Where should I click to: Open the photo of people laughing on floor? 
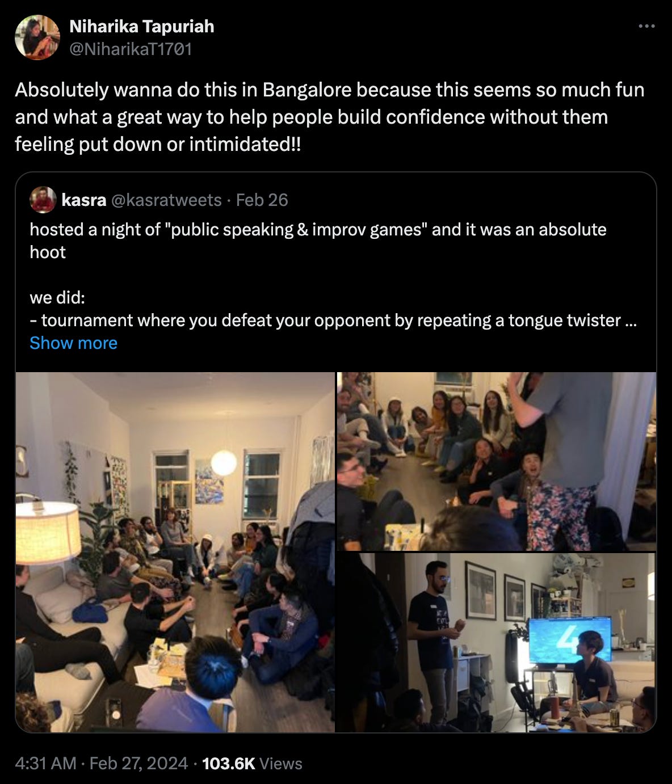pos(497,461)
